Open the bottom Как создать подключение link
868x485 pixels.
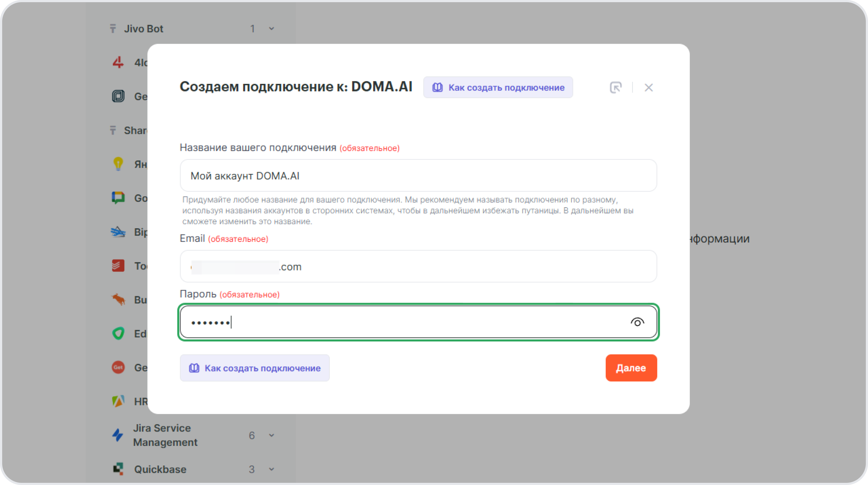point(255,368)
